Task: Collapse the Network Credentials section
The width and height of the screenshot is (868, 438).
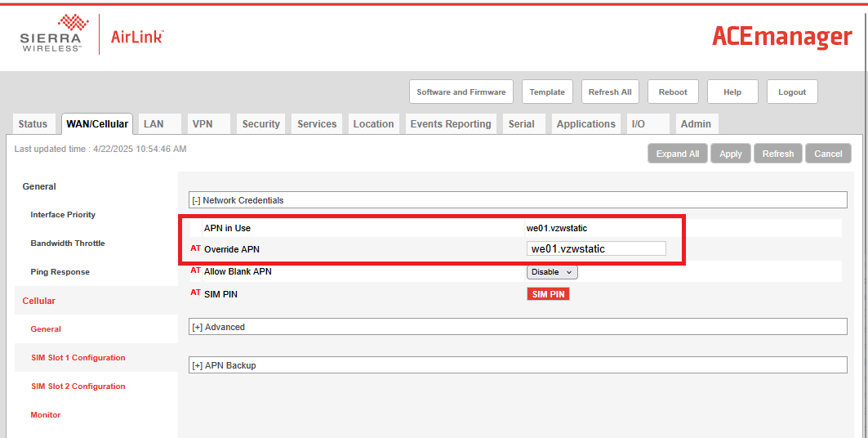Action: tap(518, 200)
